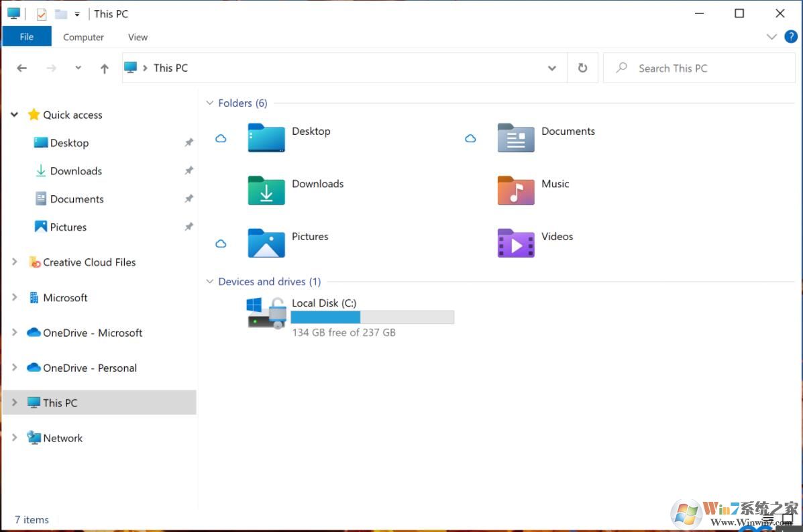Screen dimensions: 803x532
Task: Switch to the View ribbon tab
Action: click(138, 38)
